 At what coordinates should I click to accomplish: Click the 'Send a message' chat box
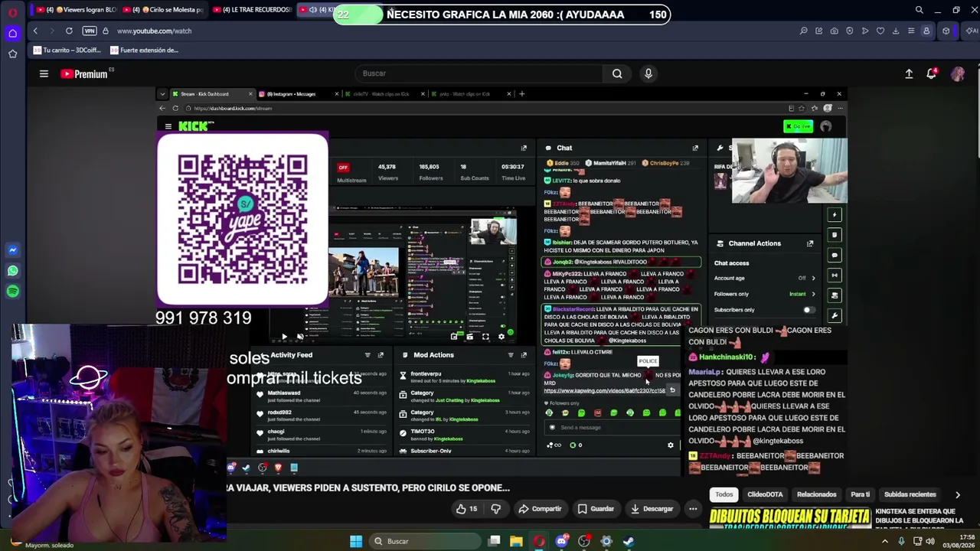click(612, 428)
